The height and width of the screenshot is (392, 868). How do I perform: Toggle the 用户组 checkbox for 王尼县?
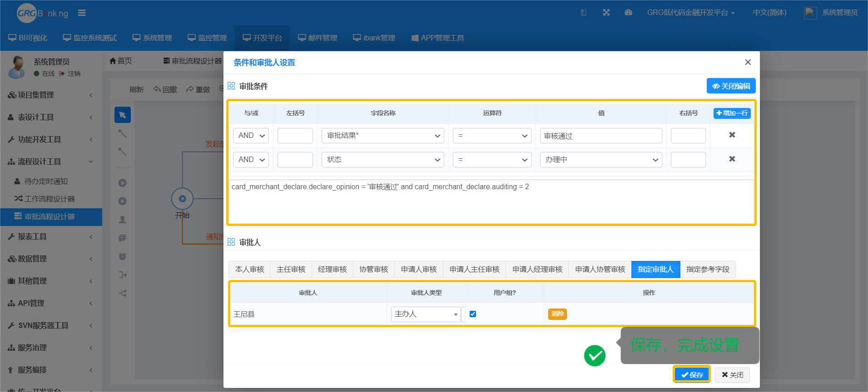pyautogui.click(x=473, y=314)
